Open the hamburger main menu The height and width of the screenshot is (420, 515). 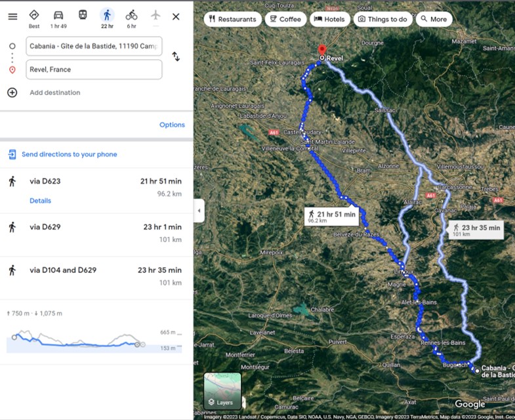[12, 16]
